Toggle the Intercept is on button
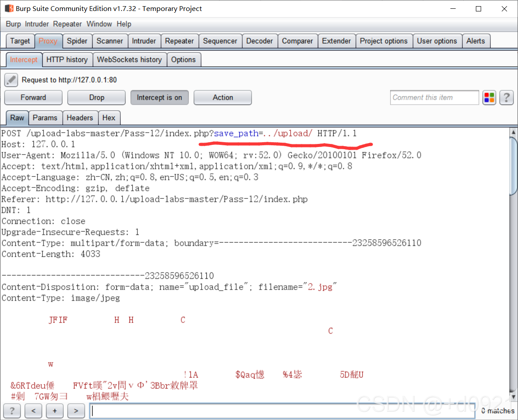 point(159,97)
